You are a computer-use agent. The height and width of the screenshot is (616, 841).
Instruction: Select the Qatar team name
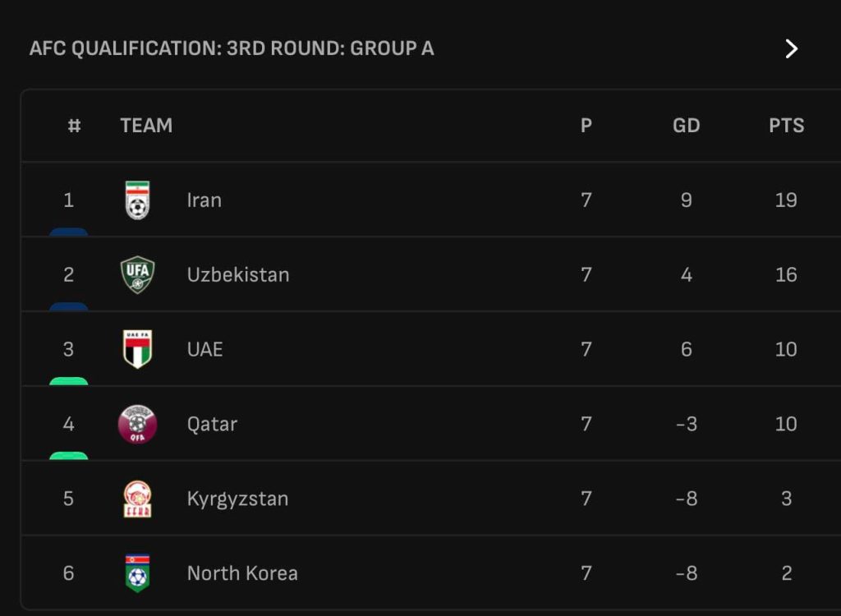pos(212,424)
